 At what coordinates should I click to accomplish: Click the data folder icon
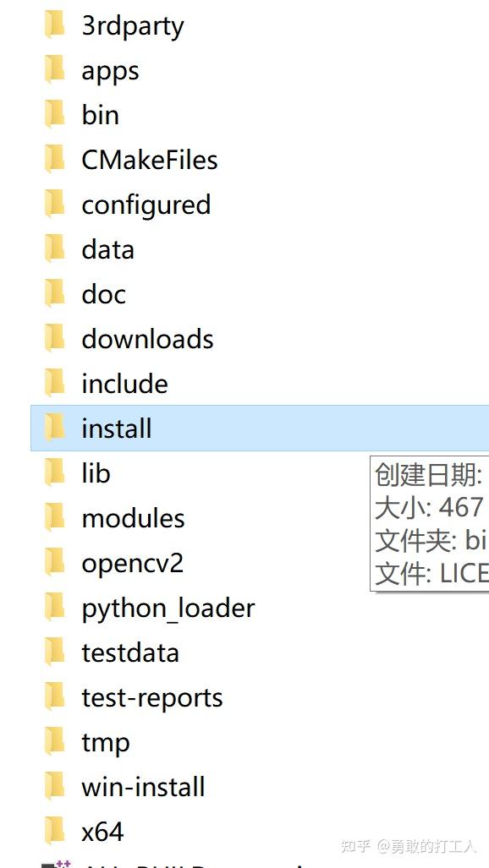(55, 249)
